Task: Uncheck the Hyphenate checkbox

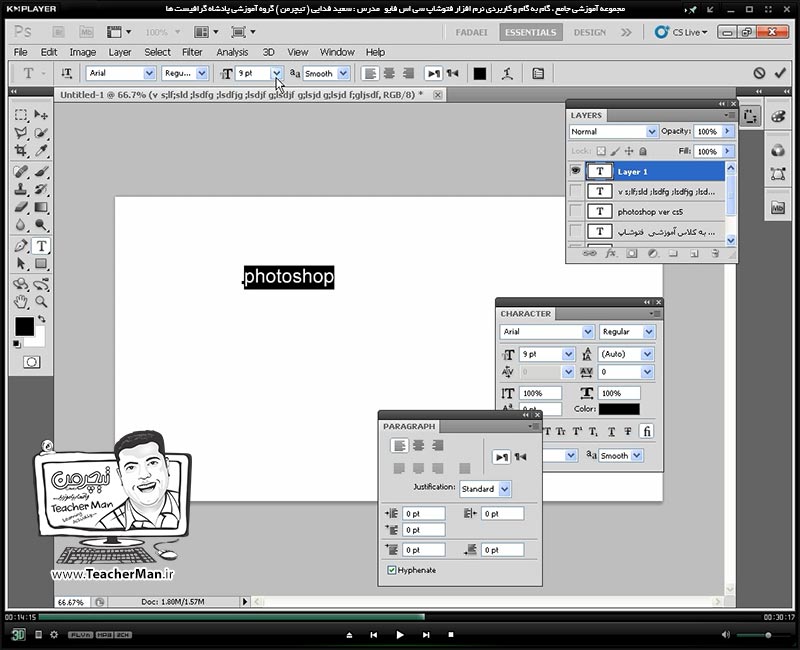Action: coord(392,570)
